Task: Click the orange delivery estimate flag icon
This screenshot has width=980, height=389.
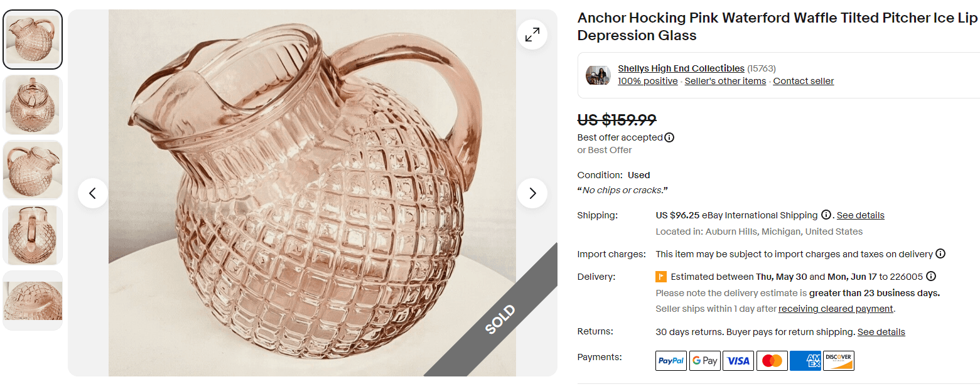Action: tap(660, 277)
